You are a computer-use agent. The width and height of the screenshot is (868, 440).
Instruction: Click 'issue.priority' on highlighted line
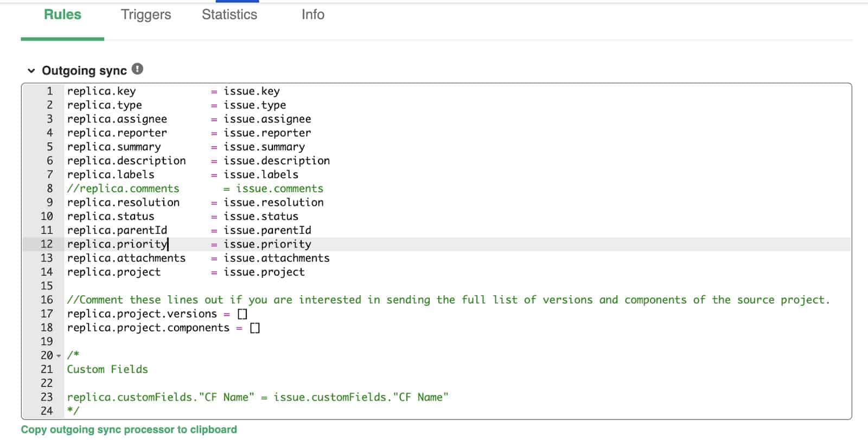coord(267,244)
